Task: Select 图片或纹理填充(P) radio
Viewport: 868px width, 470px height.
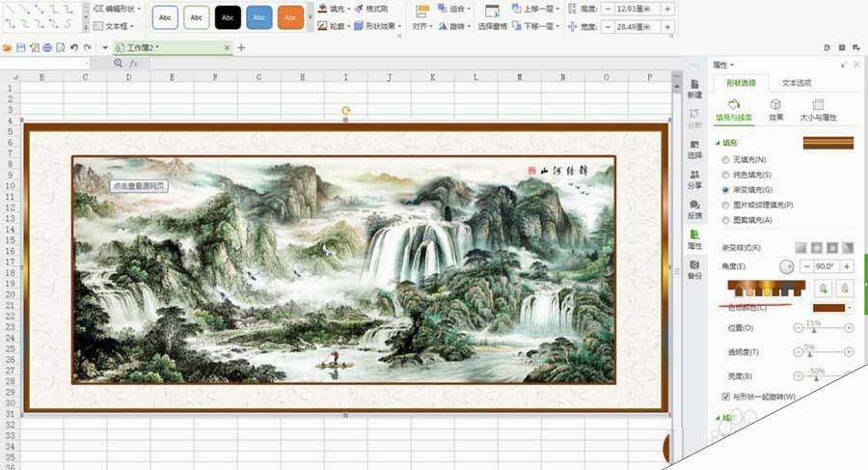Action: coord(725,205)
